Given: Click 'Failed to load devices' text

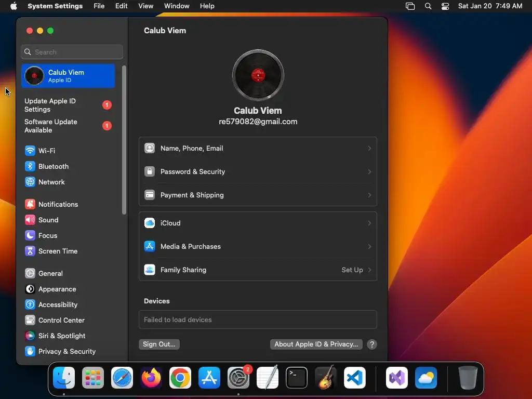Looking at the screenshot, I should pos(178,320).
